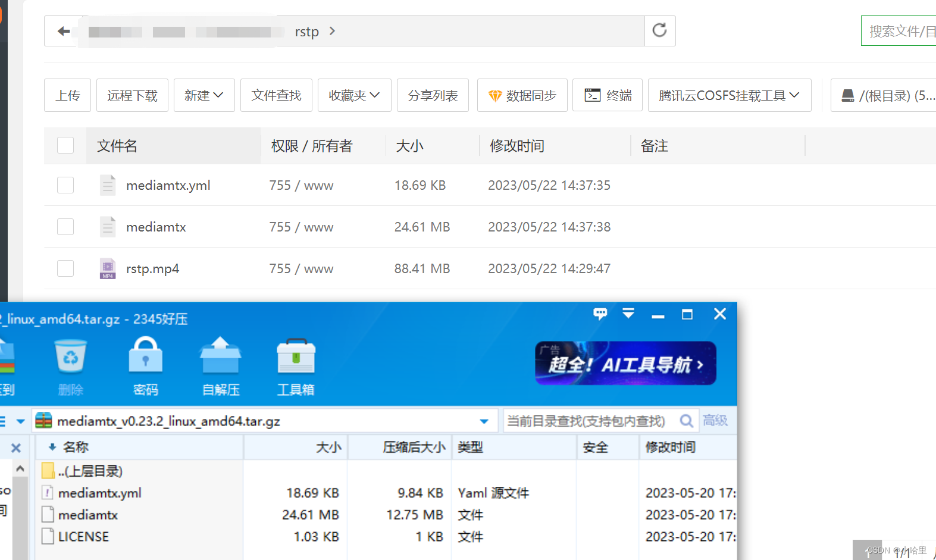Open the feedback chat bubble icon
This screenshot has width=936, height=560.
point(600,314)
